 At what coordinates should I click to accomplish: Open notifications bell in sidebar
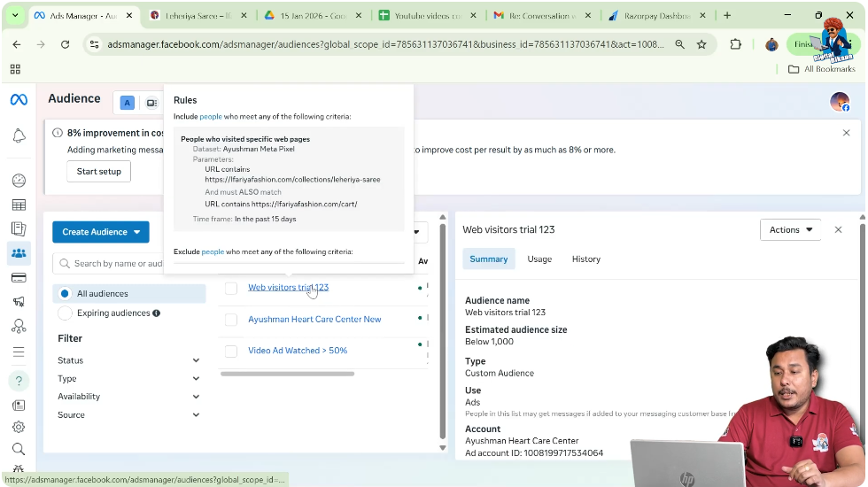tap(19, 135)
